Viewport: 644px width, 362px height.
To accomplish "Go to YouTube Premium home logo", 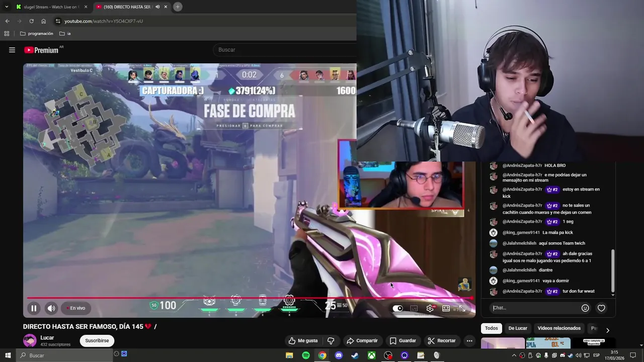I will click(41, 50).
